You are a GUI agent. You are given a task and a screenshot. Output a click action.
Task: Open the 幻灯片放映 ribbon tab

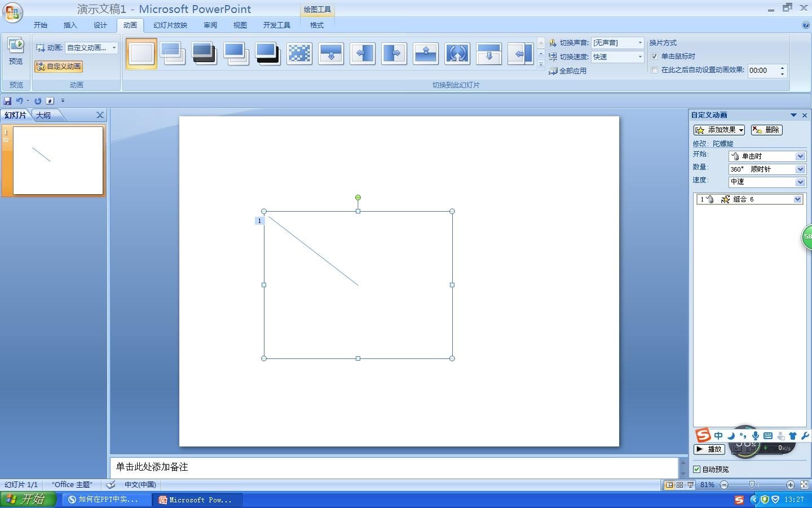click(170, 25)
